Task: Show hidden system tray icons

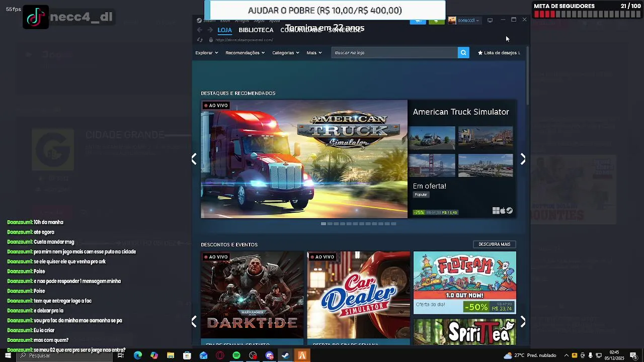Action: pyautogui.click(x=566, y=355)
